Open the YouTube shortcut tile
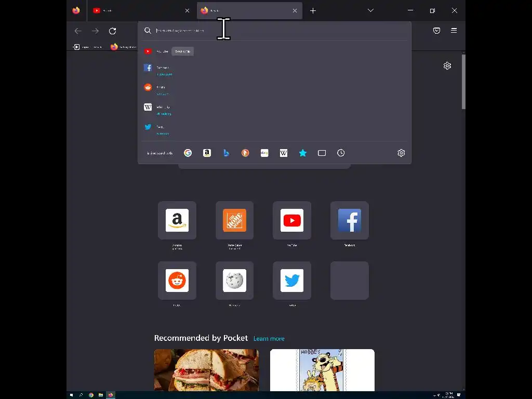Screen dimensions: 532x399 coord(292,220)
